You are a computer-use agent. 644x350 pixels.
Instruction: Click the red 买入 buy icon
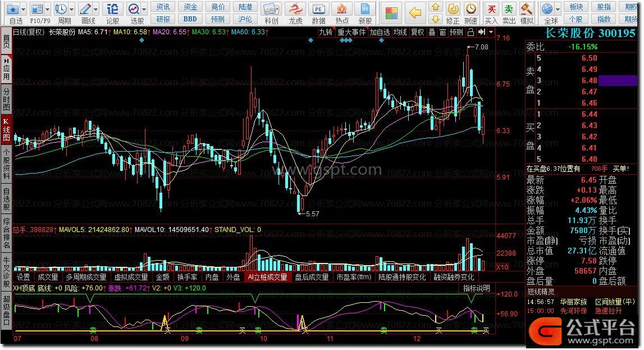click(x=491, y=9)
